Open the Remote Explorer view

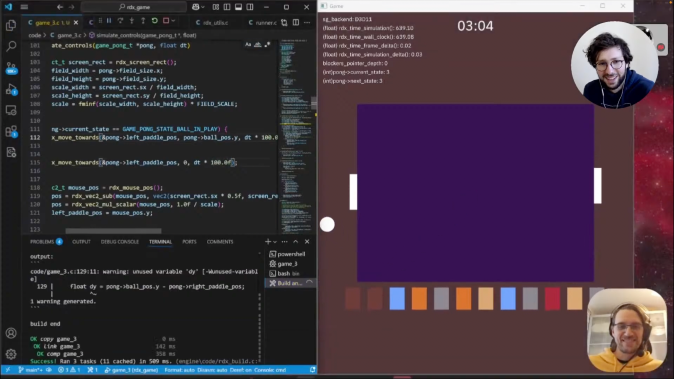11,110
